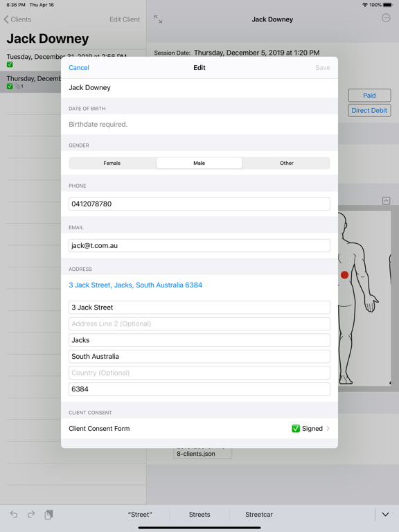
Task: Tap the battery icon in status bar
Action: pyautogui.click(x=387, y=5)
